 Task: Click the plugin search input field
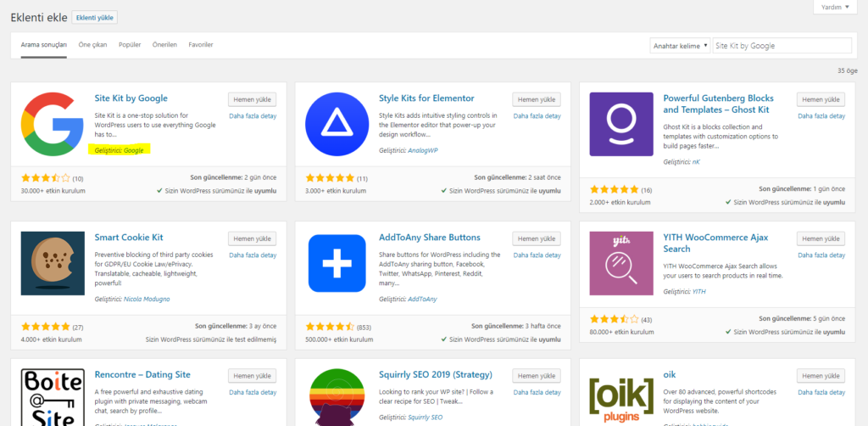(x=782, y=46)
